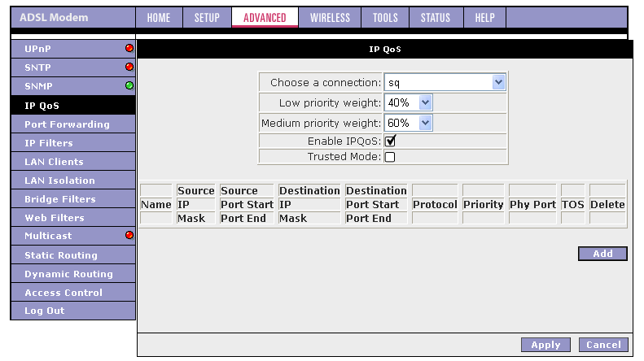Click the Apply button
Image resolution: width=644 pixels, height=361 pixels.
545,345
